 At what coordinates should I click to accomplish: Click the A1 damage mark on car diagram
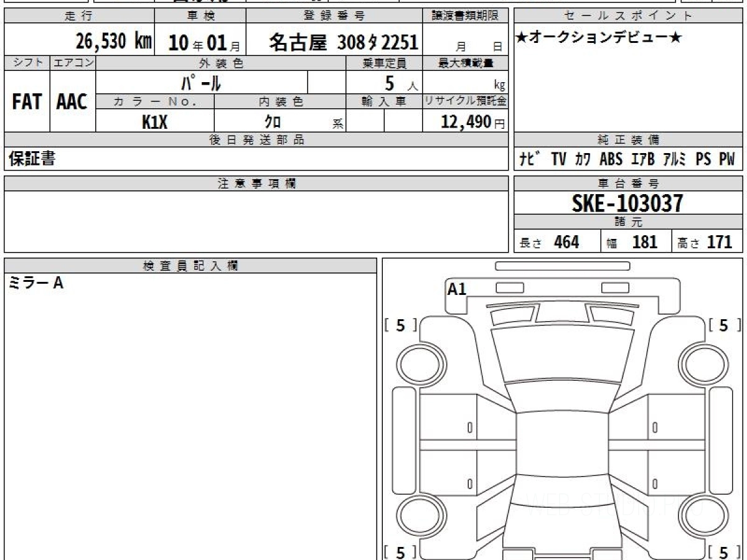456,289
